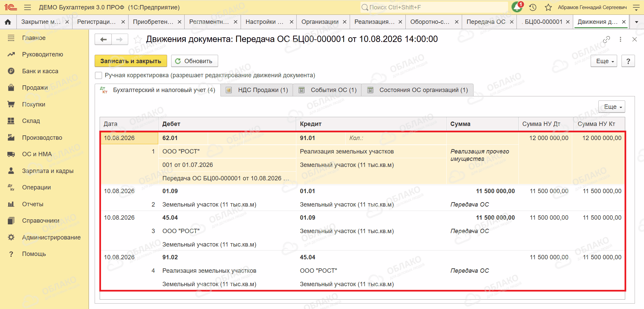Open service settings menu icon at top right
The width and height of the screenshot is (644, 309).
pyautogui.click(x=636, y=7)
